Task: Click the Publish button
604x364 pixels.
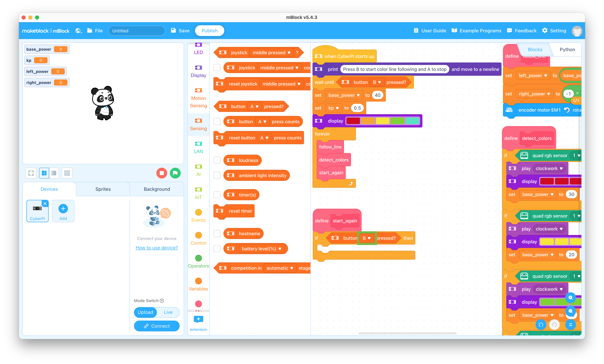Action: 210,31
